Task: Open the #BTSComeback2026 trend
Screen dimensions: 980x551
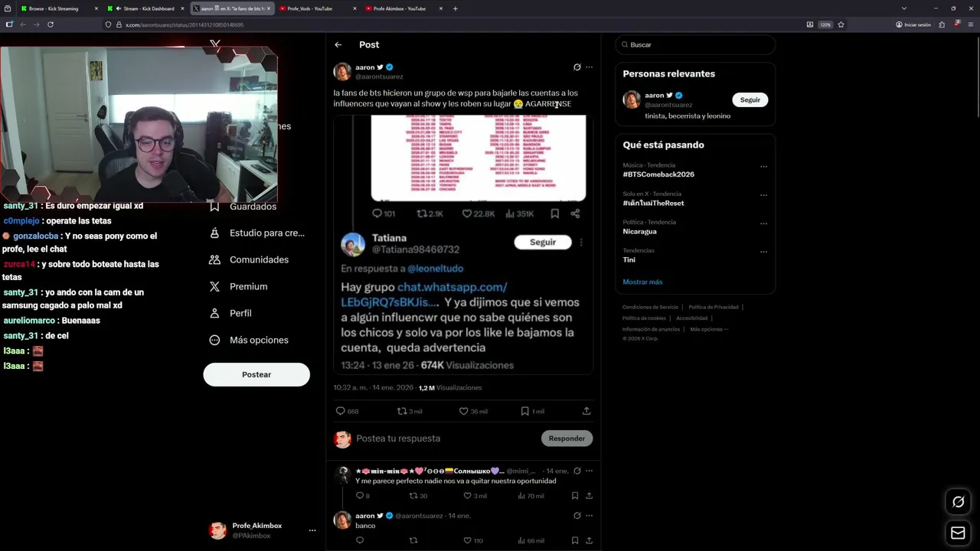Action: pos(658,174)
